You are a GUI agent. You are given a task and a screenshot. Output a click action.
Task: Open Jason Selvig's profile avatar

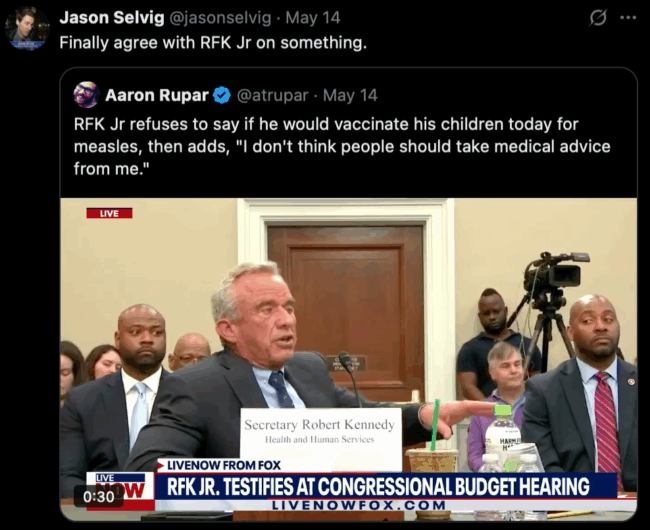point(27,28)
